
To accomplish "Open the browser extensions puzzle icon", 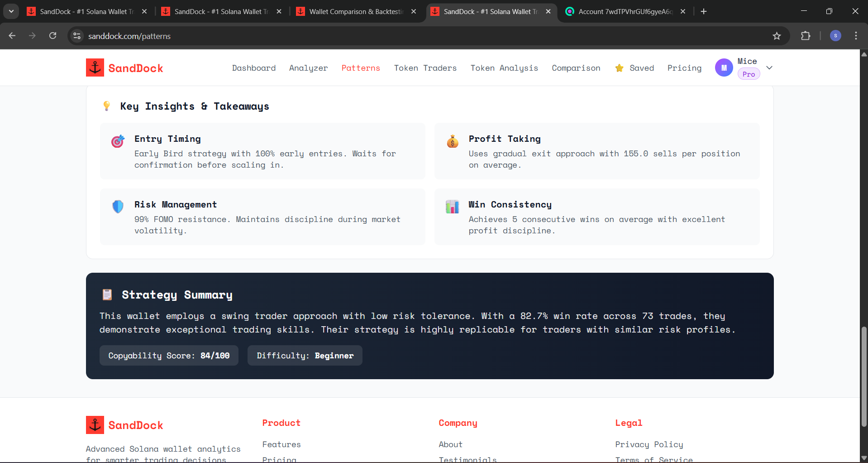I will (806, 36).
